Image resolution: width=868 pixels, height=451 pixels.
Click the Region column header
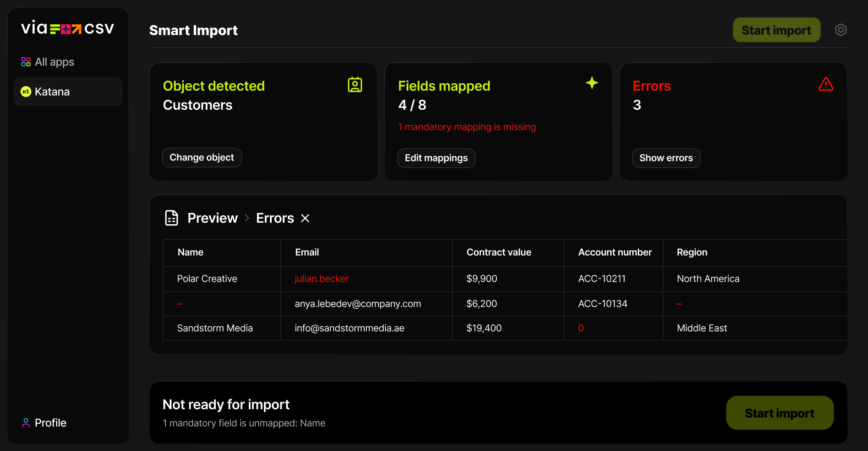[x=692, y=252]
